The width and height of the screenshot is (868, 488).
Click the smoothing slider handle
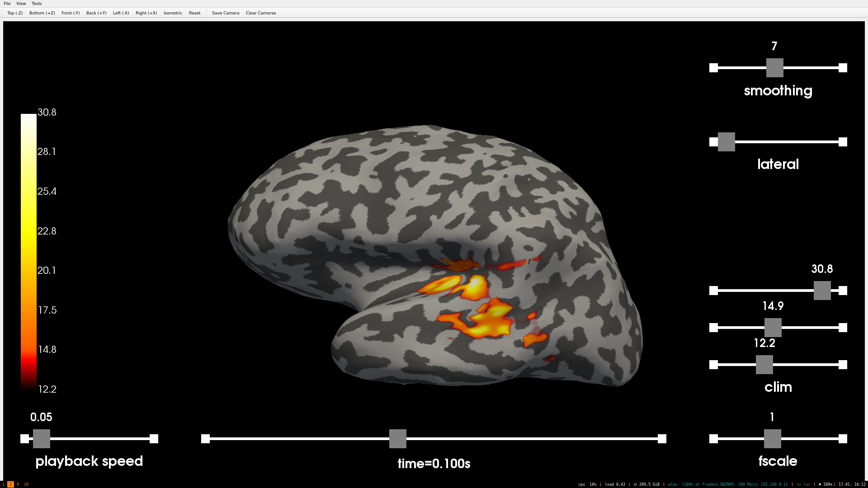pyautogui.click(x=774, y=68)
